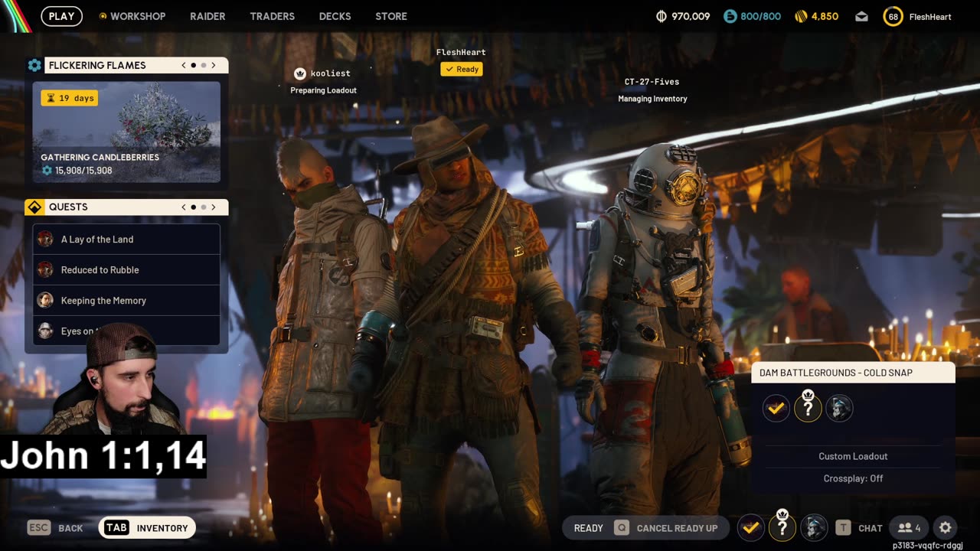This screenshot has height=551, width=980.
Task: Click quest giver icon for Keeping the Memory
Action: pos(45,300)
